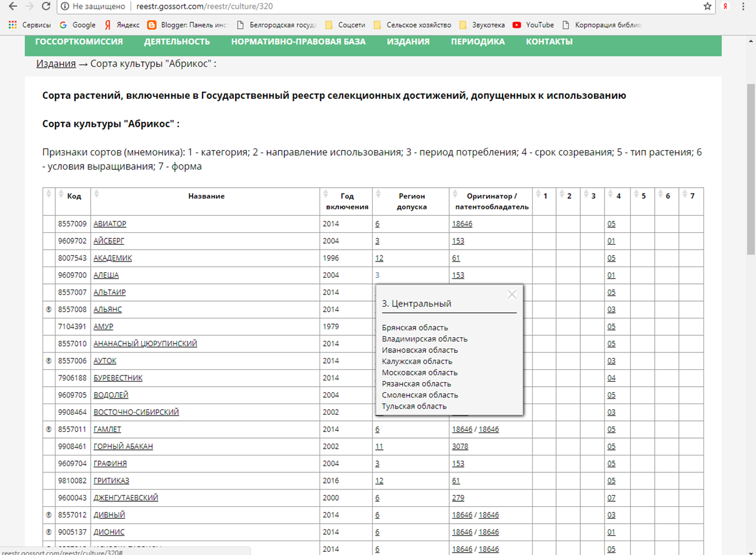
Task: Open originator link 153 for АЙСБЕРГ
Action: click(457, 241)
